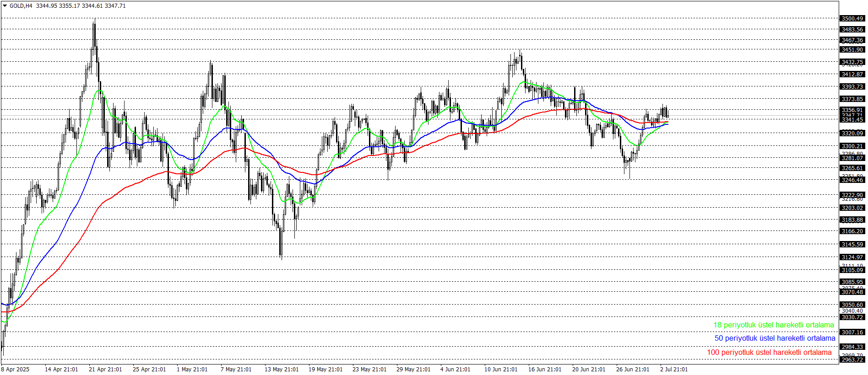Click the 3050.60 price level label
The width and height of the screenshot is (868, 375).
click(x=852, y=305)
